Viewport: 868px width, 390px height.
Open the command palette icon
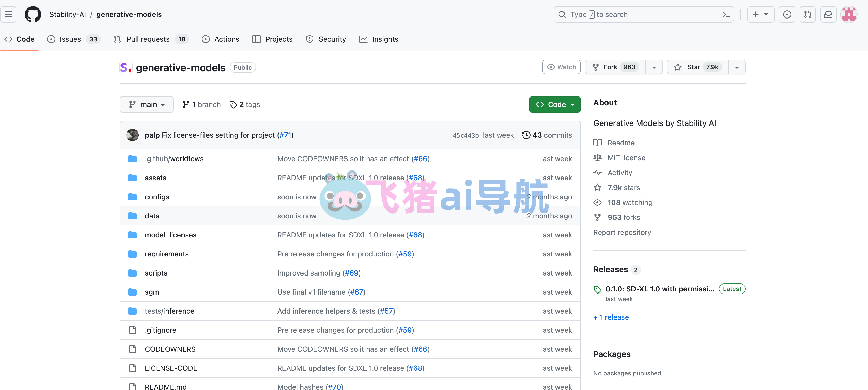(725, 14)
